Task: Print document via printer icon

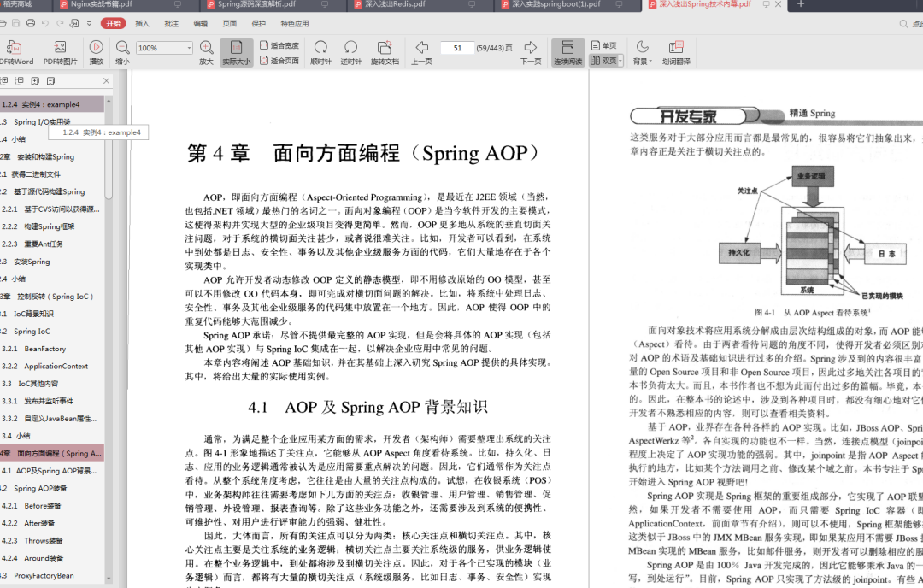Action: pyautogui.click(x=31, y=24)
